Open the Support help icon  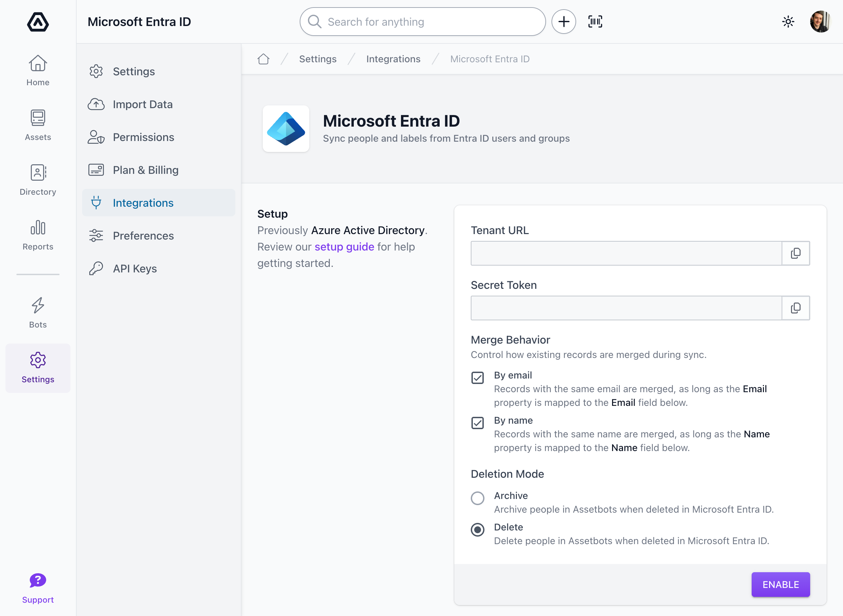[38, 588]
